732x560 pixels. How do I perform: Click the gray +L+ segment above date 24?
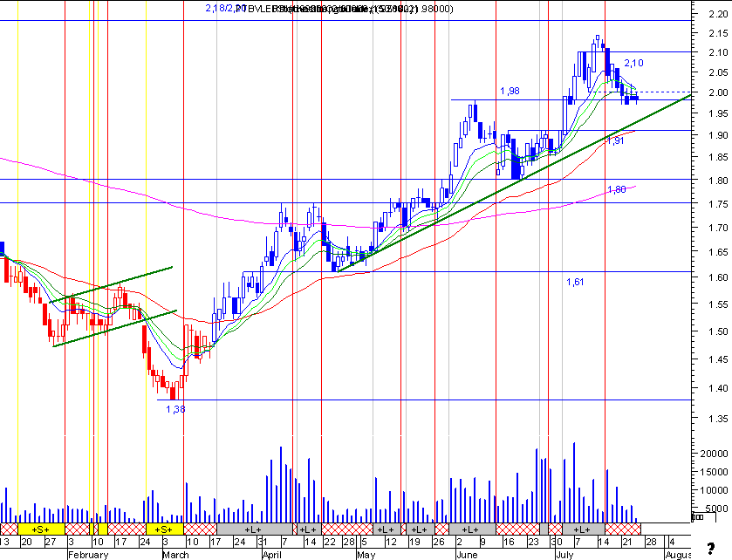pos(255,529)
